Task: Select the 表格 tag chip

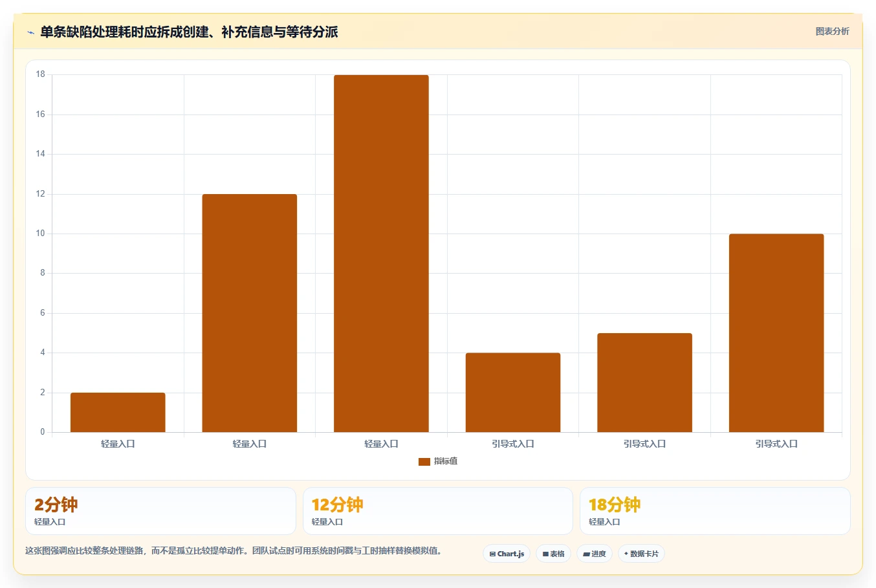Action: pos(553,554)
